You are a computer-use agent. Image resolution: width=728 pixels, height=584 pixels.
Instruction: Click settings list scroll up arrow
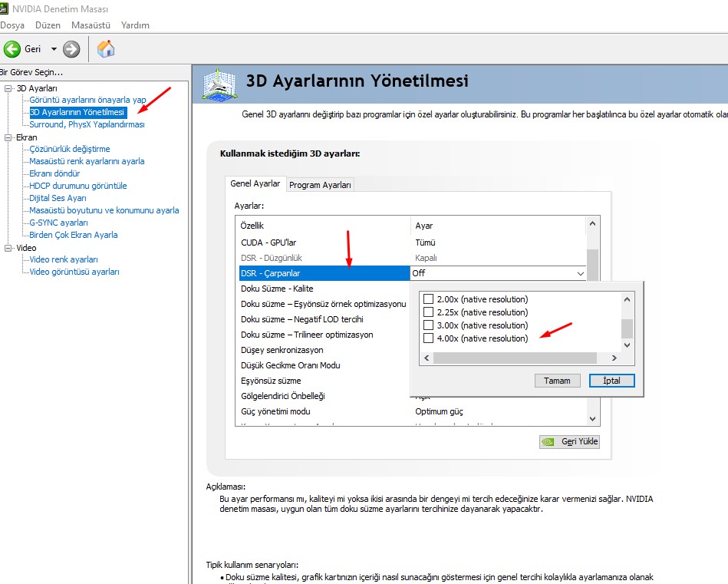click(592, 223)
